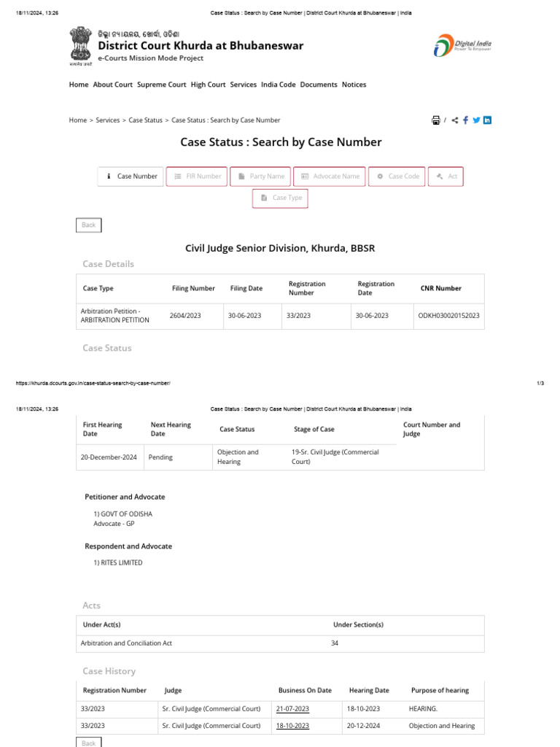Image resolution: width=560 pixels, height=747 pixels.
Task: Open the Notices menu item
Action: click(354, 85)
